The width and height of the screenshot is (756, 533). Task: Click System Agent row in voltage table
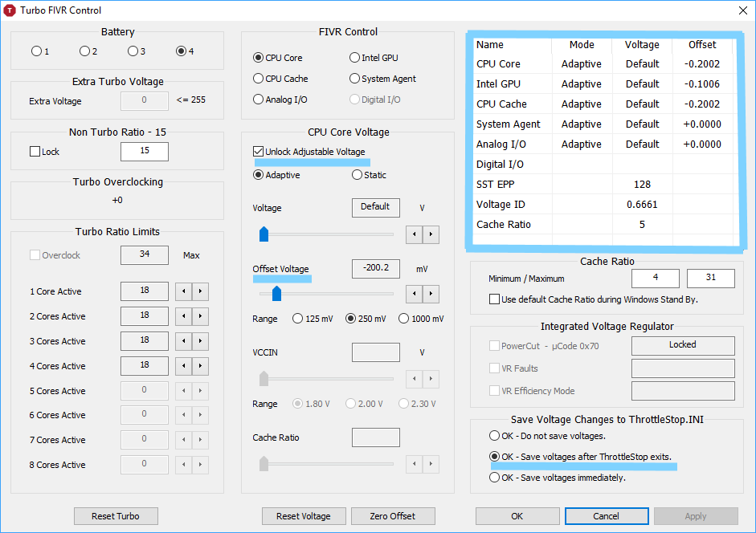[x=603, y=124]
